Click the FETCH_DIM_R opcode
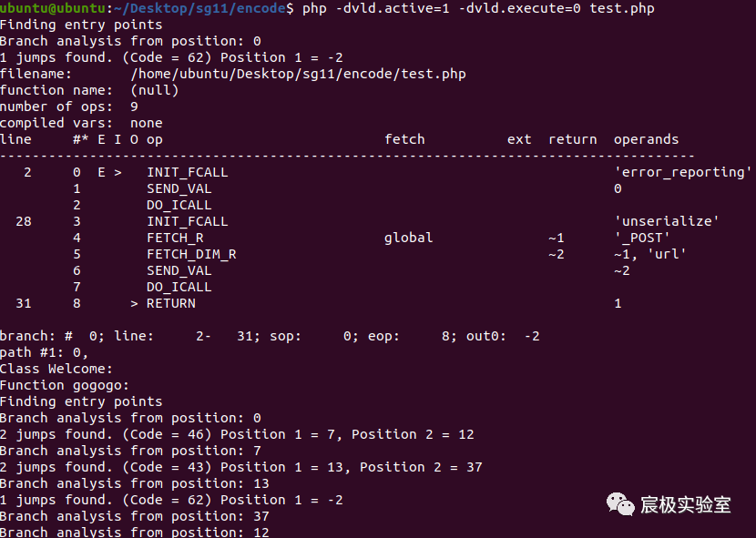The image size is (756, 538). [191, 254]
